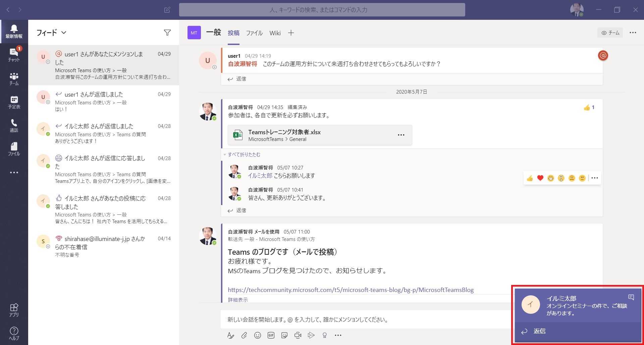Image resolution: width=644 pixels, height=345 pixels.
Task: Open the profile avatar at top right
Action: 577,10
